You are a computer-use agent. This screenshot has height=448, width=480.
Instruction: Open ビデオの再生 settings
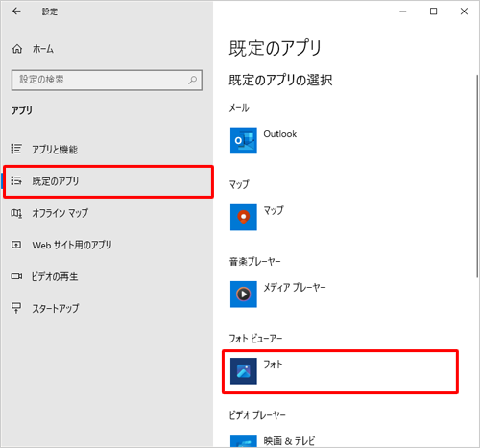pyautogui.click(x=55, y=276)
